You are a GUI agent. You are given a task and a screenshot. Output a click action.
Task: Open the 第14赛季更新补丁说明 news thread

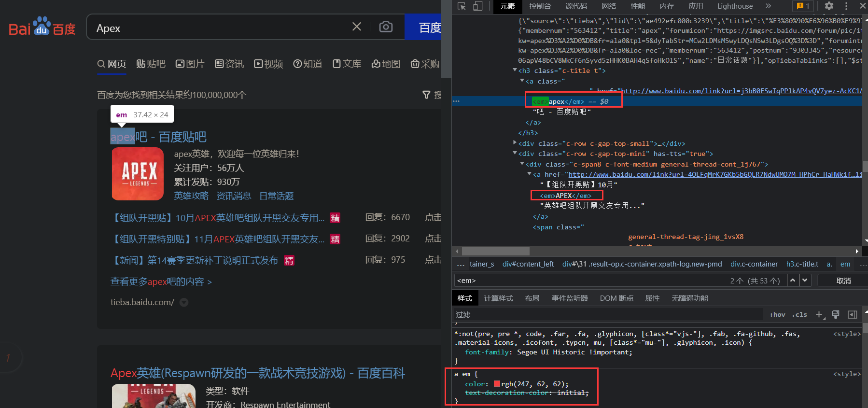pos(195,260)
